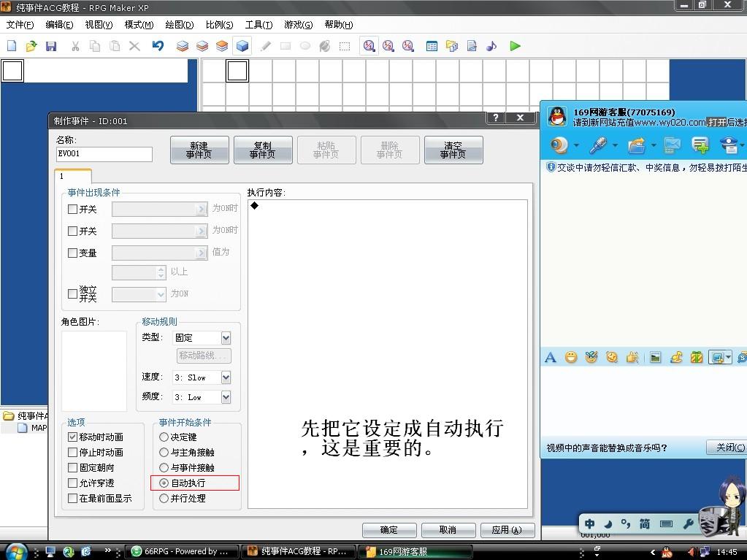Expand the QQ screenshot tool dropdown arrow

pyautogui.click(x=728, y=357)
